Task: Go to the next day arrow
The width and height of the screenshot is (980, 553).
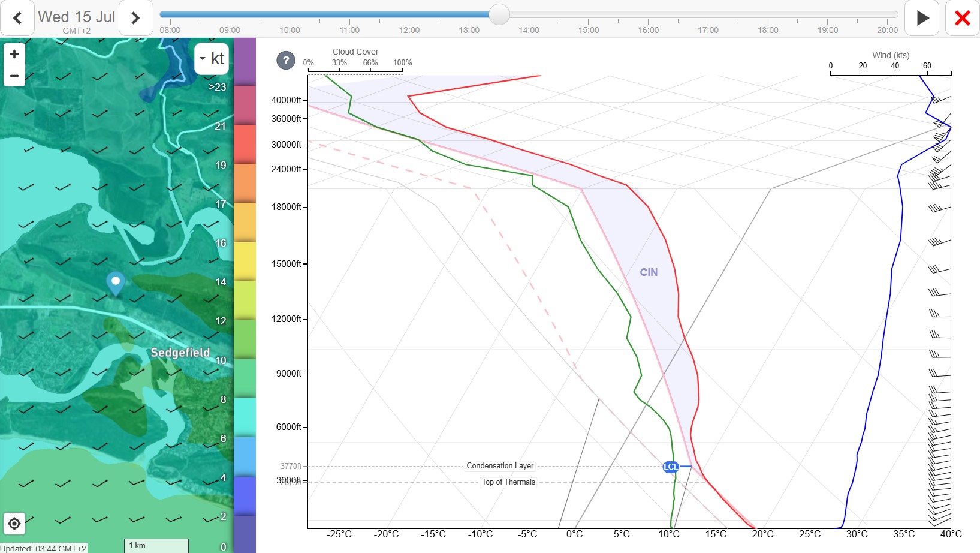Action: click(135, 18)
